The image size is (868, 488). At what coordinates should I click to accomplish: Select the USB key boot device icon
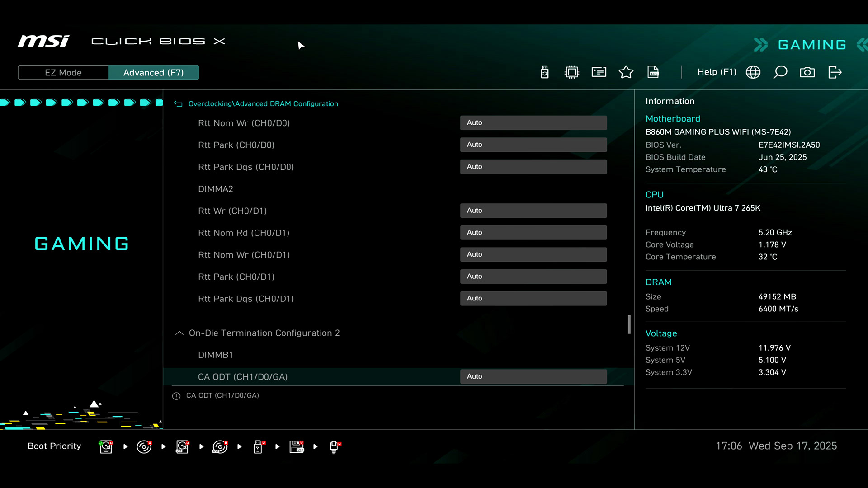pyautogui.click(x=258, y=446)
